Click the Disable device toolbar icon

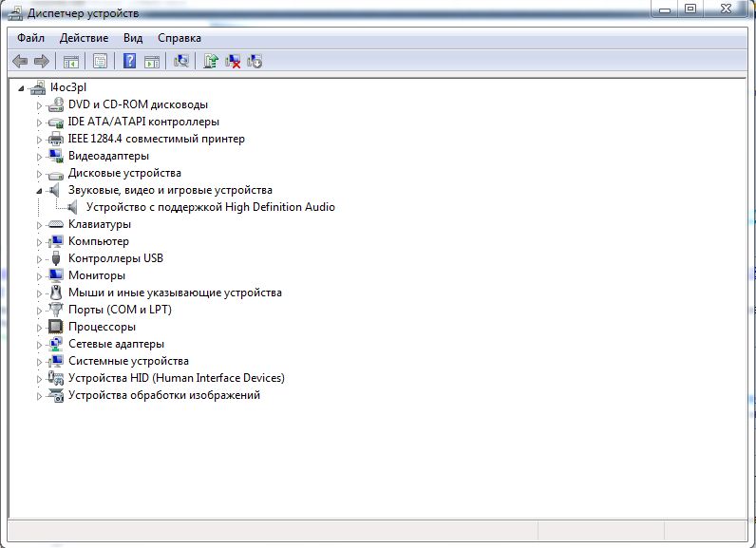coord(255,61)
